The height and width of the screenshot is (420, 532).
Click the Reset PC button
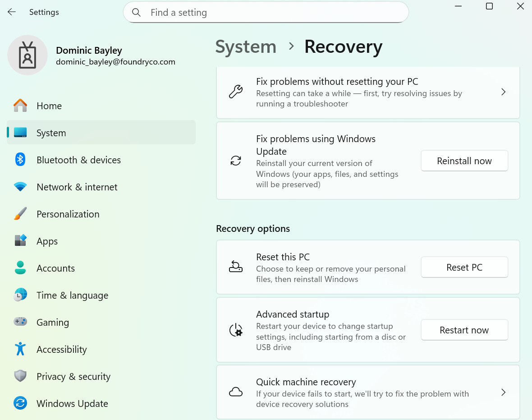click(464, 268)
